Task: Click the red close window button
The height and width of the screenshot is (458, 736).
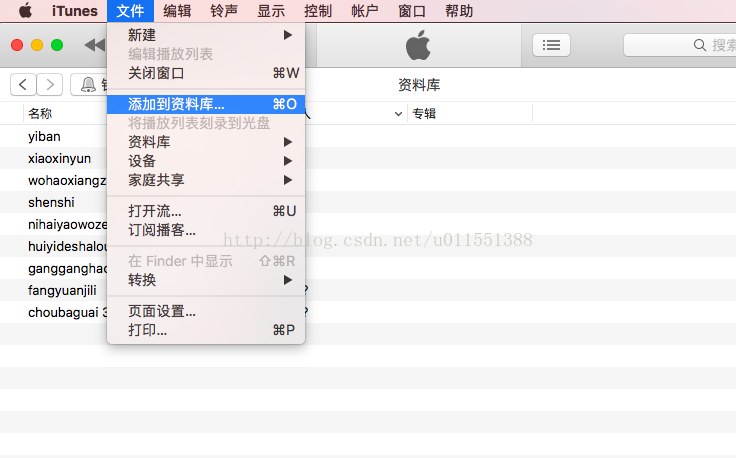Action: click(x=17, y=45)
